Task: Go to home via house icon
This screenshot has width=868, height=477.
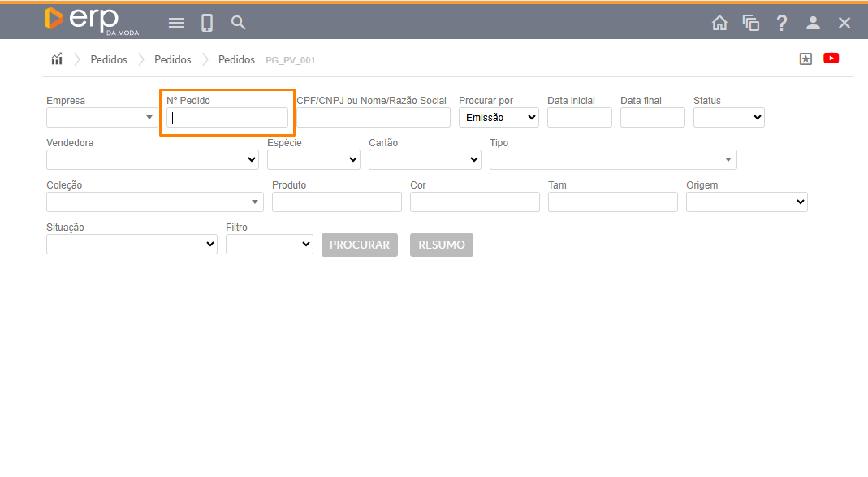Action: click(719, 23)
